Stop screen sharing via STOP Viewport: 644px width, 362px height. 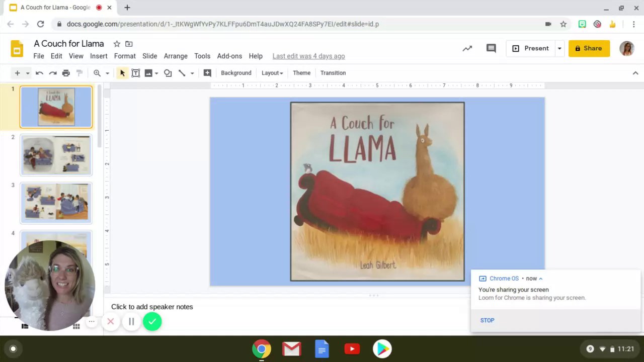pyautogui.click(x=487, y=320)
